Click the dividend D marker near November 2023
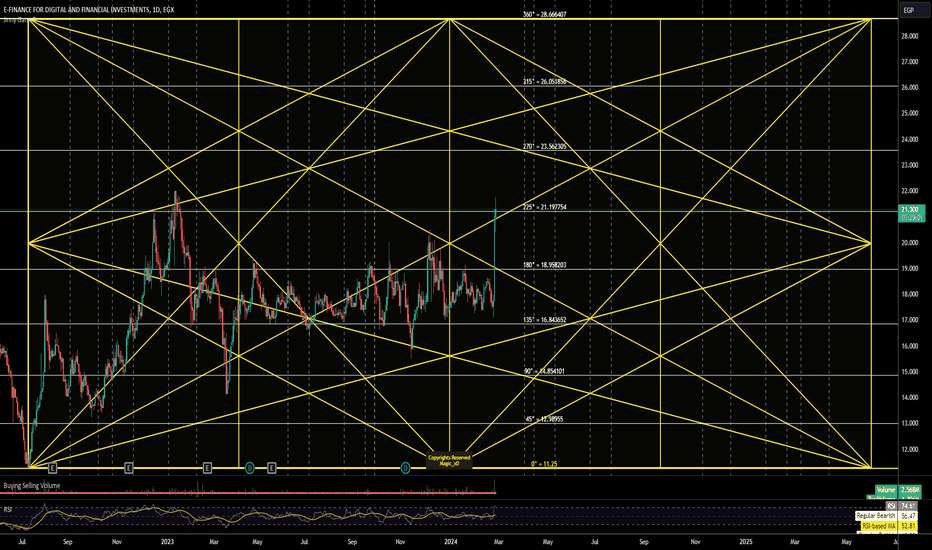932x550 pixels. (405, 469)
